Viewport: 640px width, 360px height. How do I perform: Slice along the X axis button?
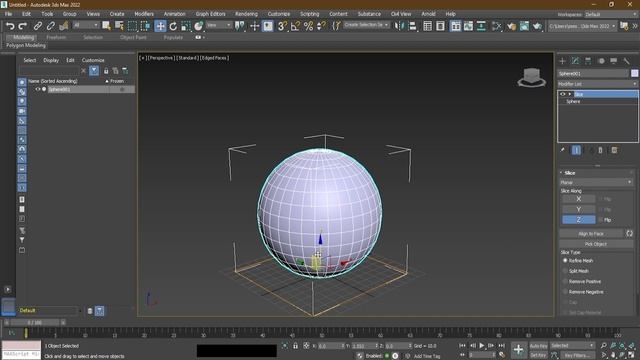pos(578,199)
